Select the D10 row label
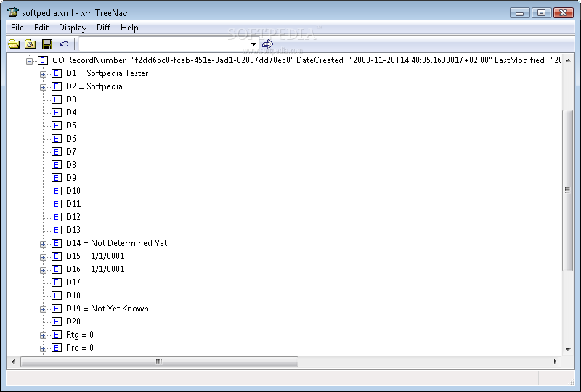 (x=73, y=191)
